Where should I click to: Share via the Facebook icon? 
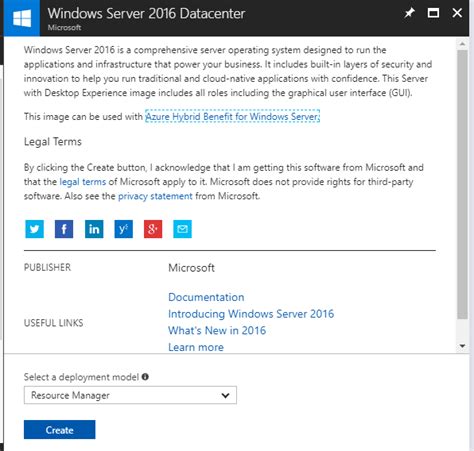point(64,229)
